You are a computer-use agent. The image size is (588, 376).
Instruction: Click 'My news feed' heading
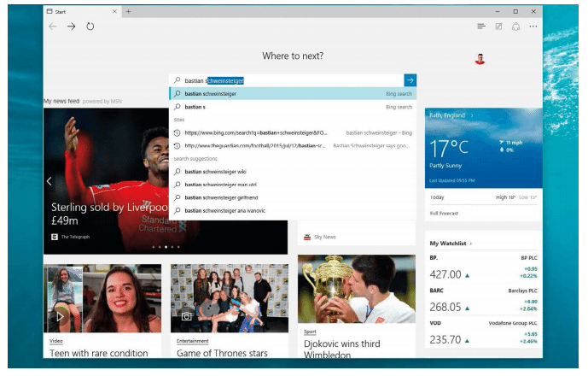coord(61,101)
